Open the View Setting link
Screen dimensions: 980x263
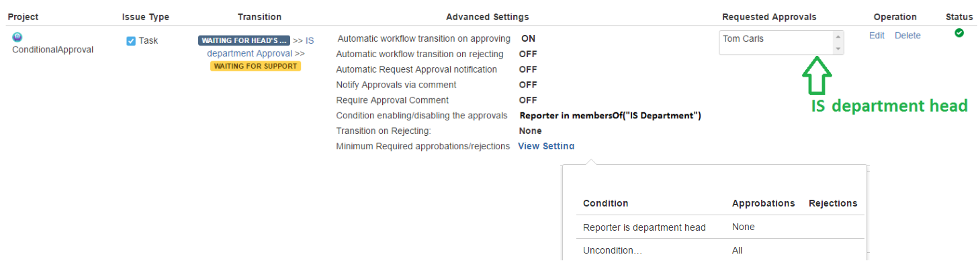[546, 146]
